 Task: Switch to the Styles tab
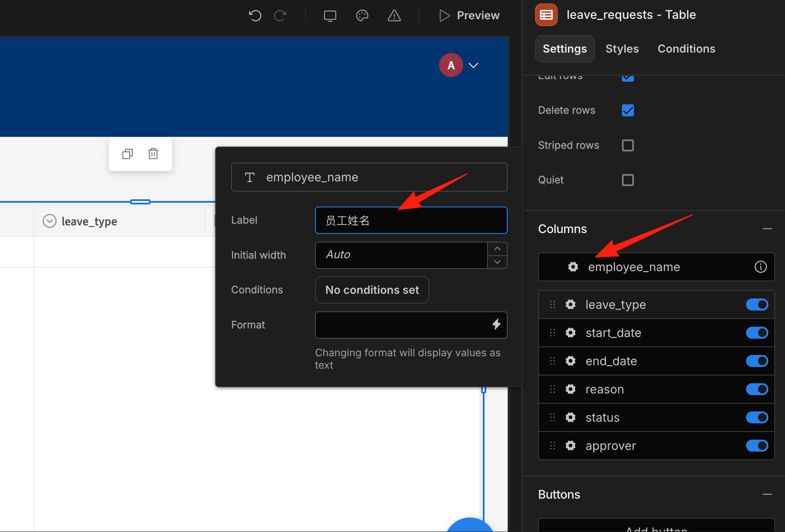622,49
